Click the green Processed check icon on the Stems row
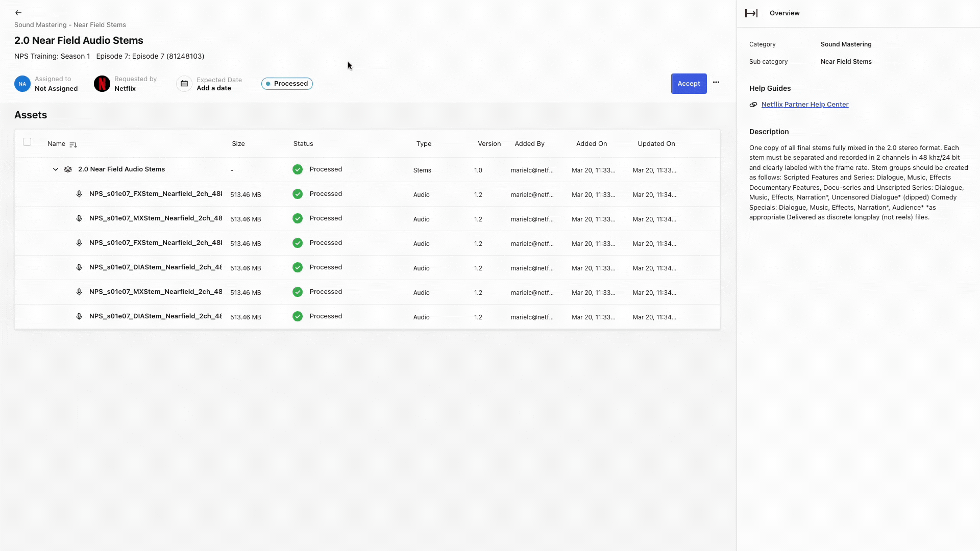 point(298,169)
